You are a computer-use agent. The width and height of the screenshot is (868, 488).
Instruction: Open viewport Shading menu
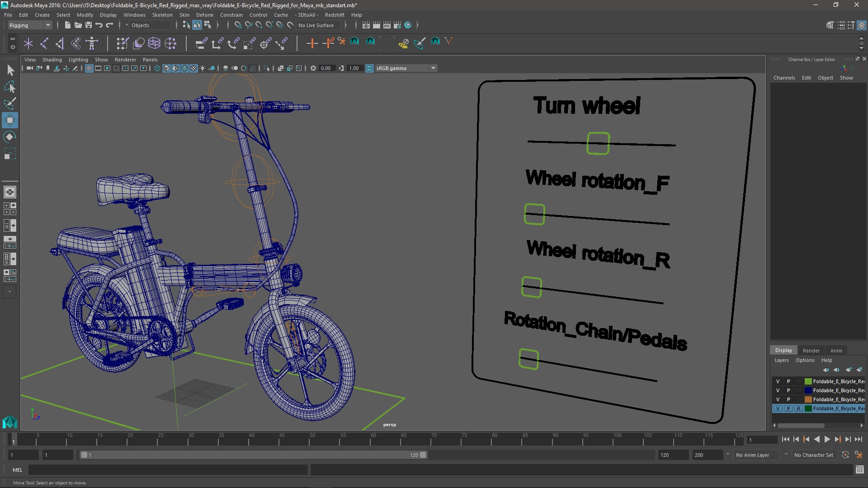tap(52, 60)
